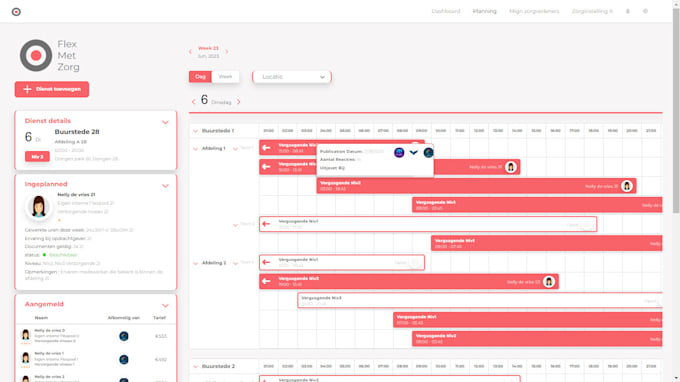Viewport: 680px width, 382px height.
Task: Click Nelly de vries 21's avatar in Ingeplanned
Action: tap(39, 206)
